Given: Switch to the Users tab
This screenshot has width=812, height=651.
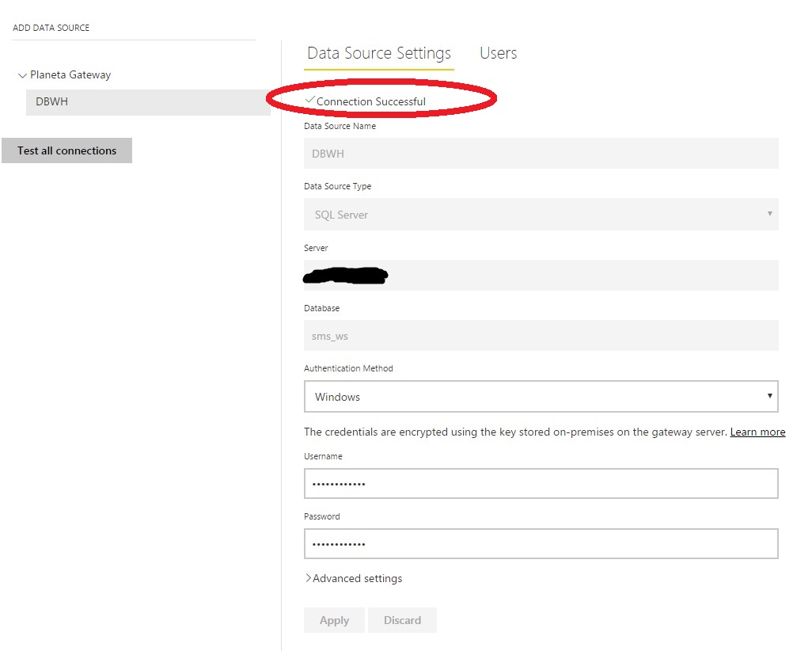Looking at the screenshot, I should tap(498, 53).
